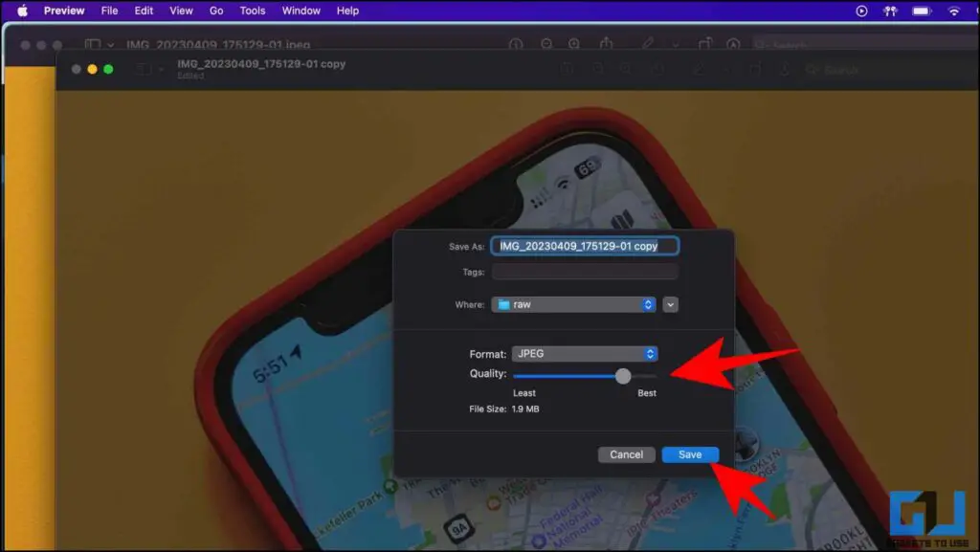Click the Zoom Out icon in back window
Viewport: 980px width, 552px height.
pos(546,44)
